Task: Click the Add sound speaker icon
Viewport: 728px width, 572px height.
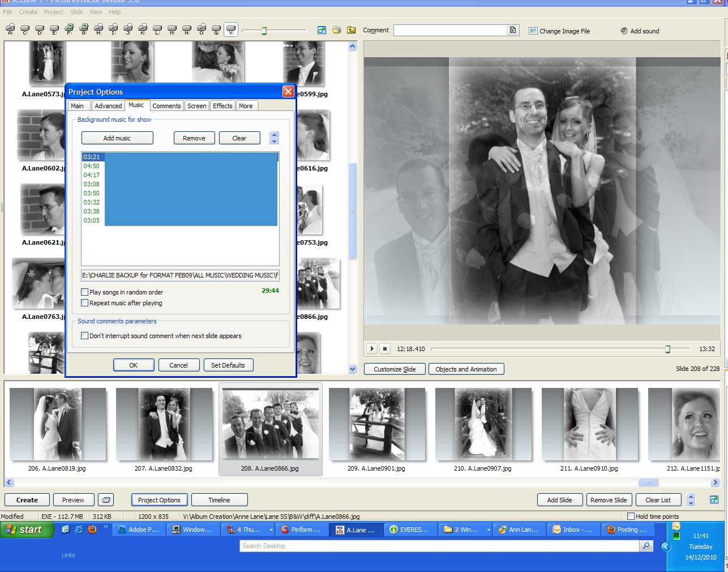Action: click(624, 31)
